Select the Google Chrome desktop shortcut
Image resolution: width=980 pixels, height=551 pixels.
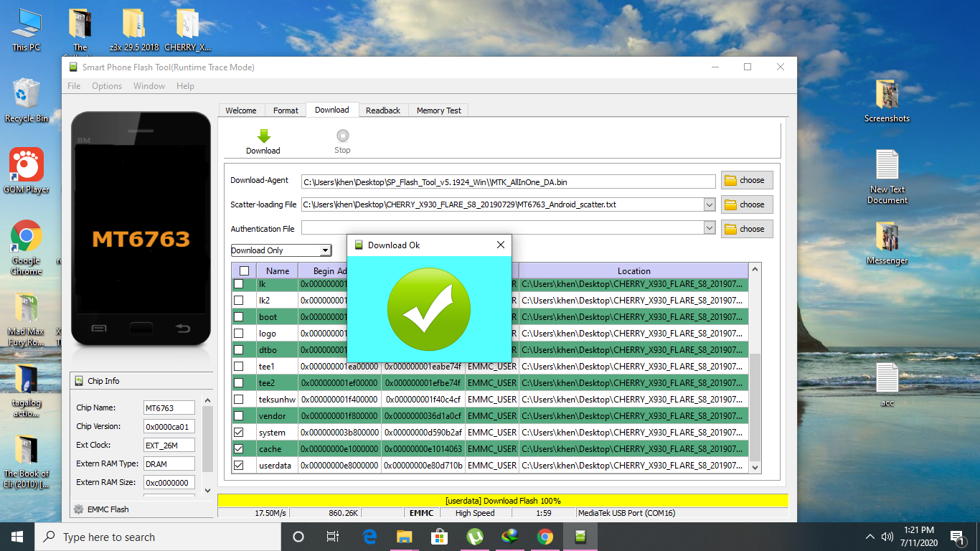26,248
